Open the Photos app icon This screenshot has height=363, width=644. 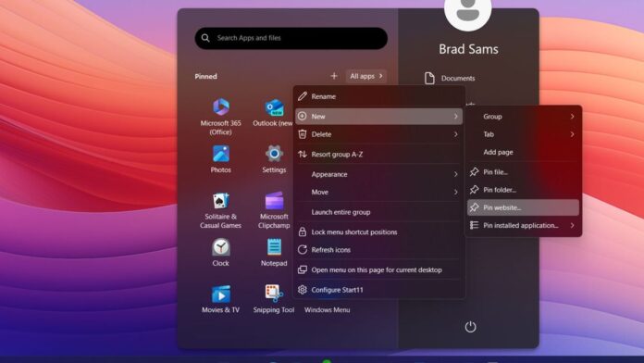click(220, 158)
